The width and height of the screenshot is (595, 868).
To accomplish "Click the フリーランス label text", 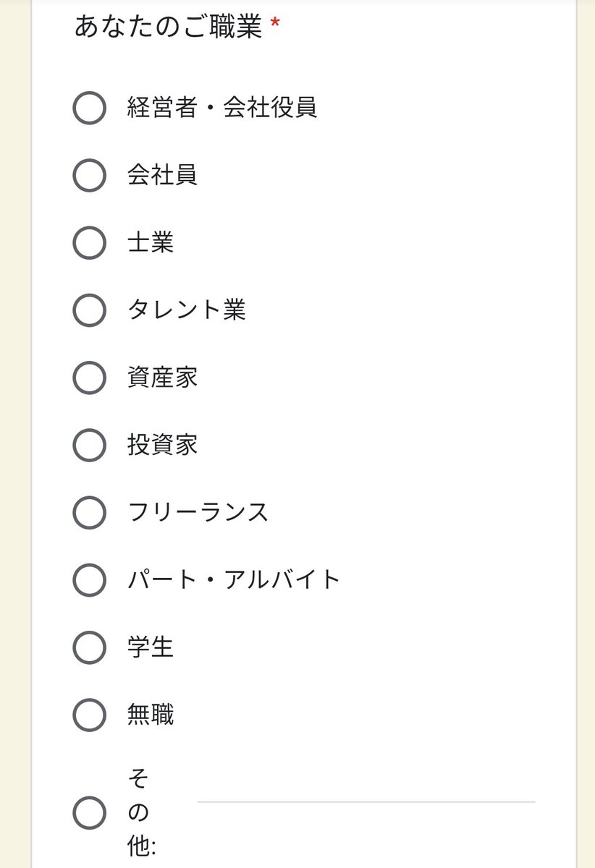I will pos(198,512).
